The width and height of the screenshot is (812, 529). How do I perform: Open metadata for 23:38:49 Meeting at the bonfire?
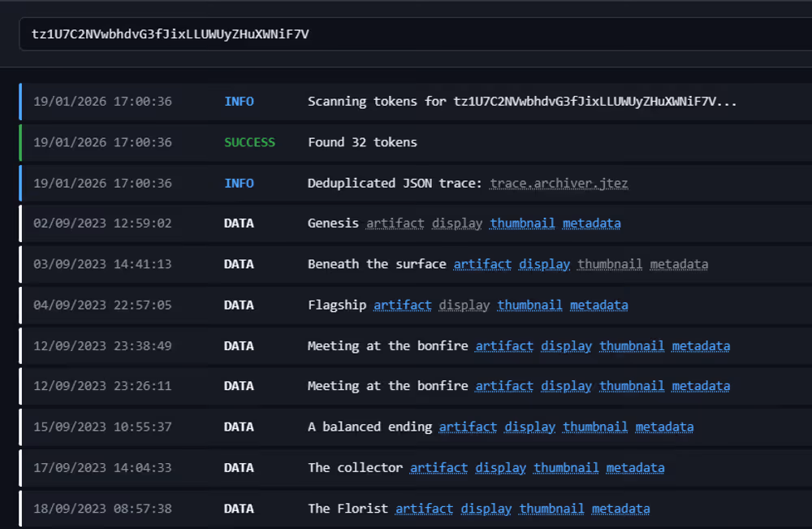[x=701, y=346]
